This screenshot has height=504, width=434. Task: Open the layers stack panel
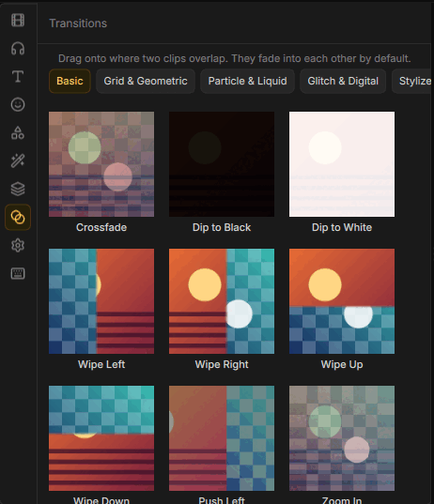tap(18, 189)
